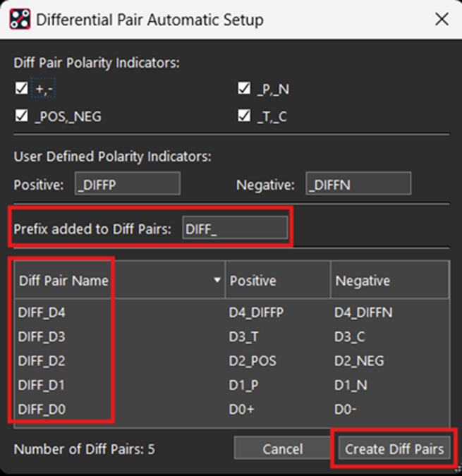This screenshot has width=462, height=476.
Task: Select the DIFF_D3 diff pair entry
Action: coord(42,336)
